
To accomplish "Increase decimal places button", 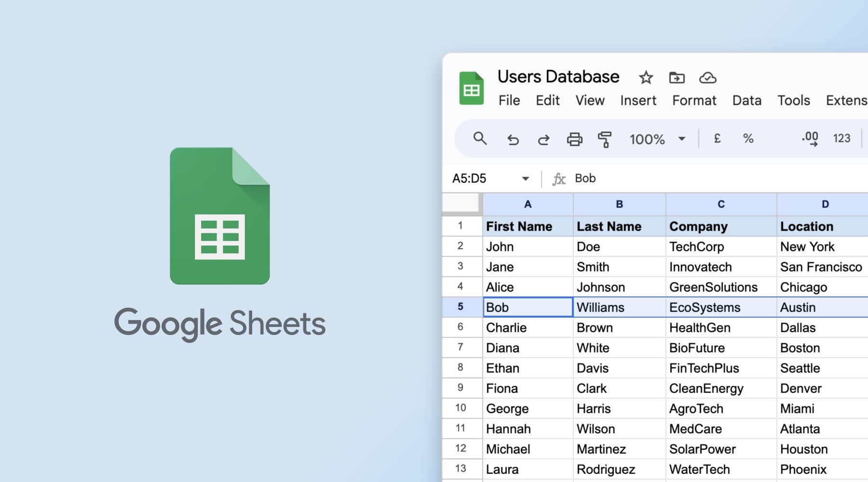I will click(810, 139).
